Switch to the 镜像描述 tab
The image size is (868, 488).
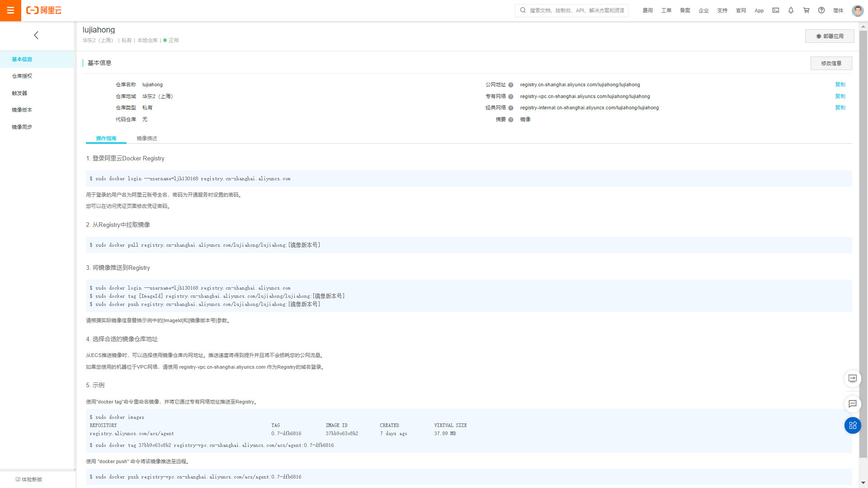coord(147,138)
